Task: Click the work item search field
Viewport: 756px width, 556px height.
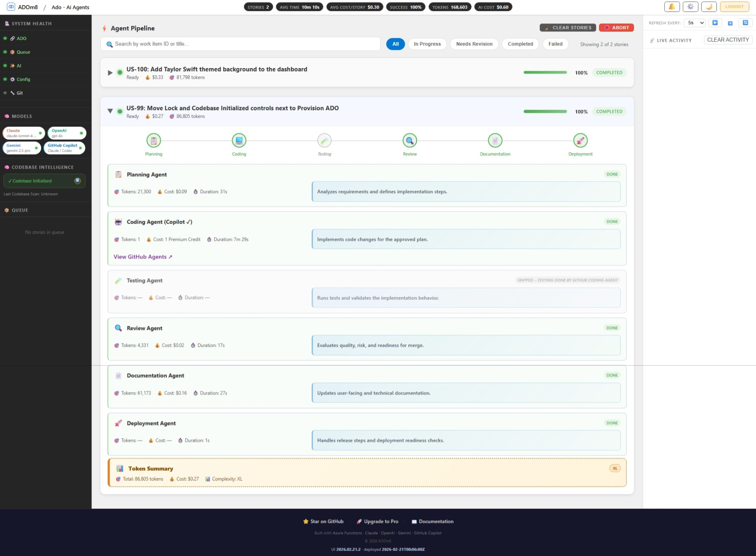Action: (240, 43)
